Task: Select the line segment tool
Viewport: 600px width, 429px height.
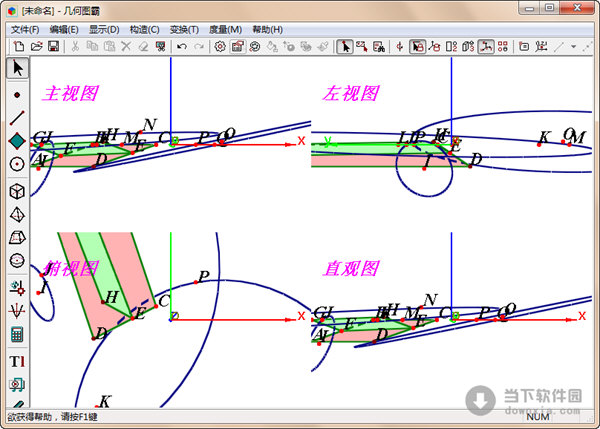Action: tap(17, 118)
